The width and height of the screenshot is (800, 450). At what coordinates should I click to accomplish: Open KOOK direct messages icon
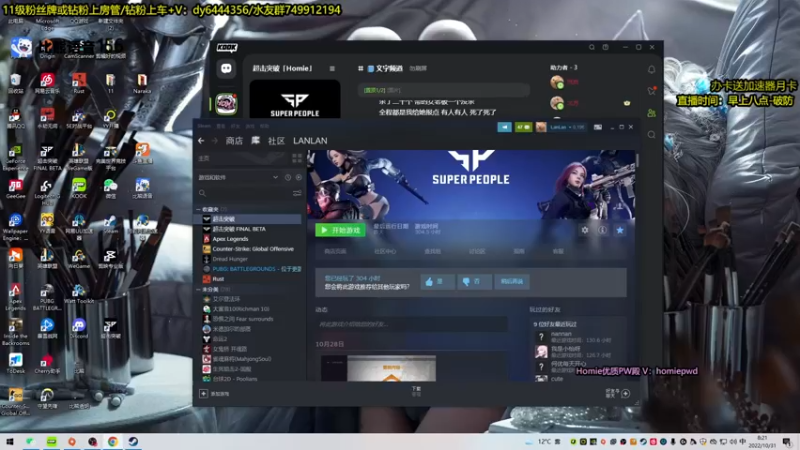coord(226,68)
